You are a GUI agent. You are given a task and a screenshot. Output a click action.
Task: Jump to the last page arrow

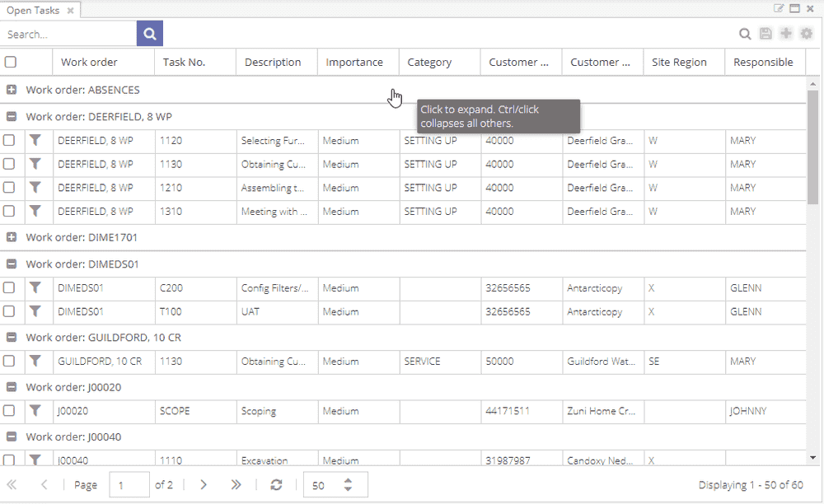[x=236, y=484]
